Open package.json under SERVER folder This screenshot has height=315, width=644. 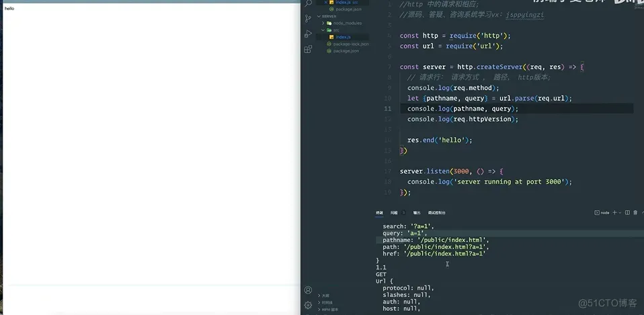[x=346, y=51]
